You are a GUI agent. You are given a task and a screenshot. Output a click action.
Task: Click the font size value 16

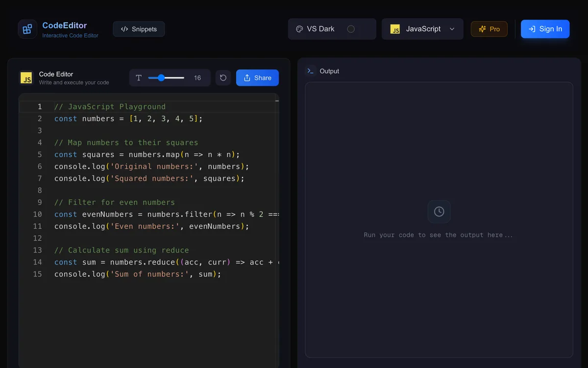click(197, 78)
